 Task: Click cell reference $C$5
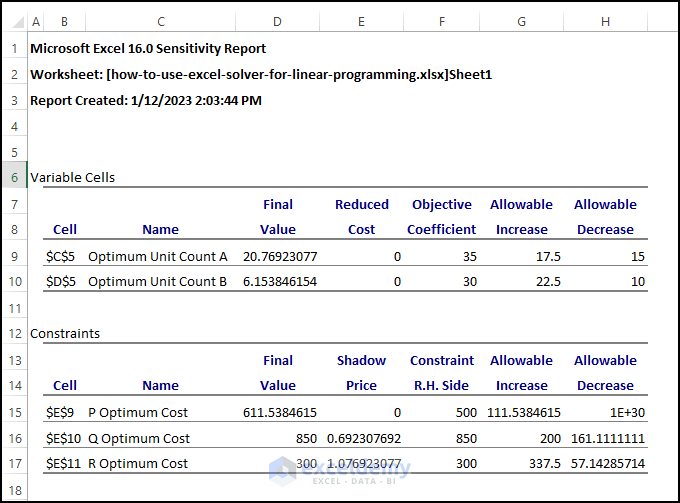[x=60, y=256]
